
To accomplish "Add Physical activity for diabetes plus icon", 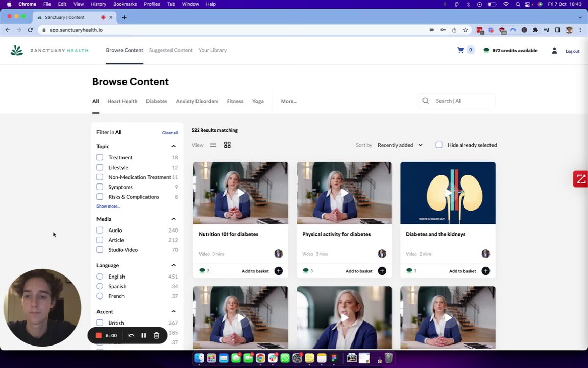I will [382, 271].
